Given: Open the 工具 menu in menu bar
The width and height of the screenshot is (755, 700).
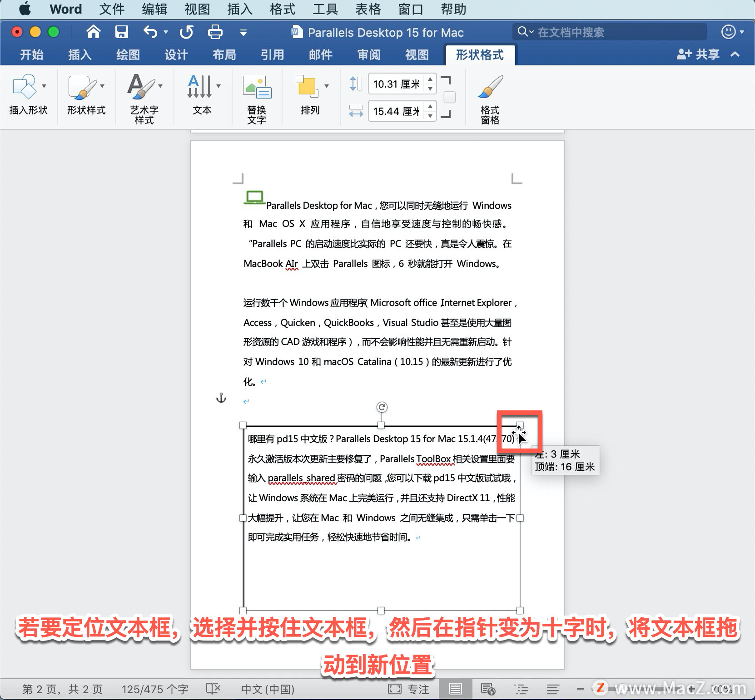Looking at the screenshot, I should tap(325, 9).
